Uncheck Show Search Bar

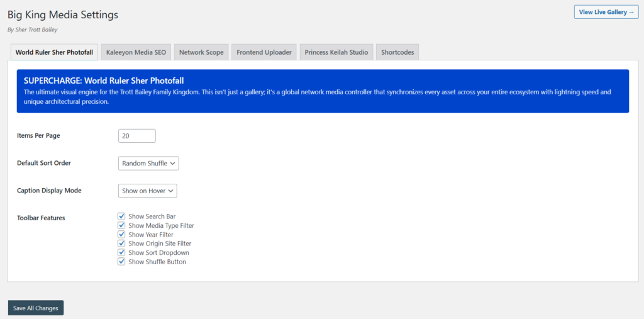[121, 216]
